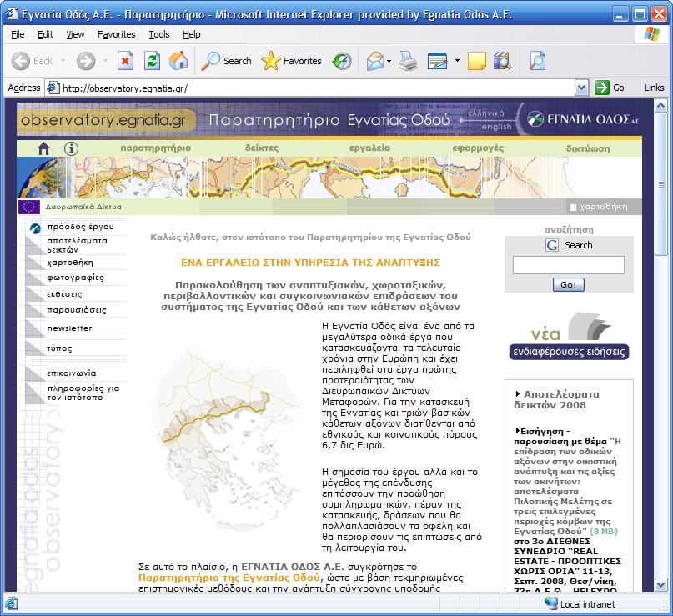Click the Links toolbar label
This screenshot has height=616, width=673.
[654, 88]
